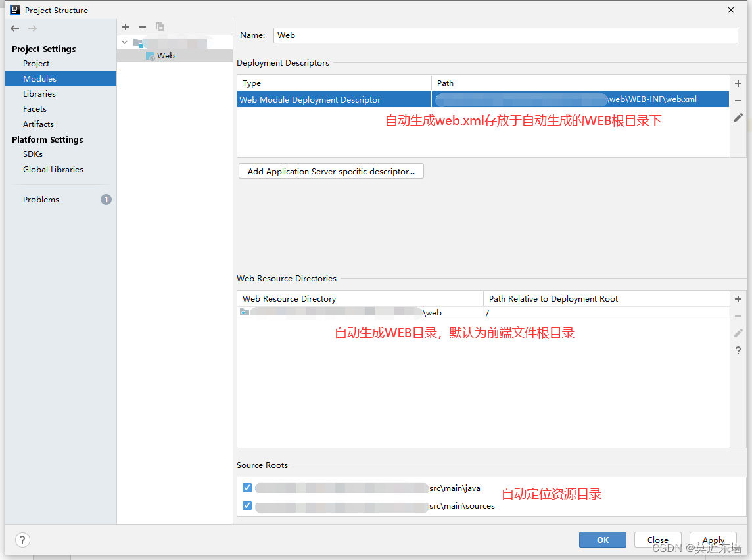Click the web.xml path cell
The width and height of the screenshot is (752, 560).
coord(580,100)
